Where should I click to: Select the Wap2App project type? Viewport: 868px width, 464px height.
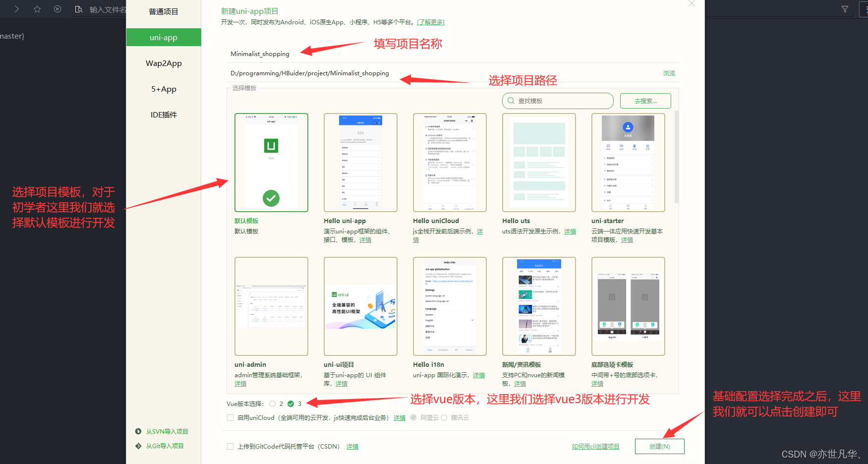point(164,63)
